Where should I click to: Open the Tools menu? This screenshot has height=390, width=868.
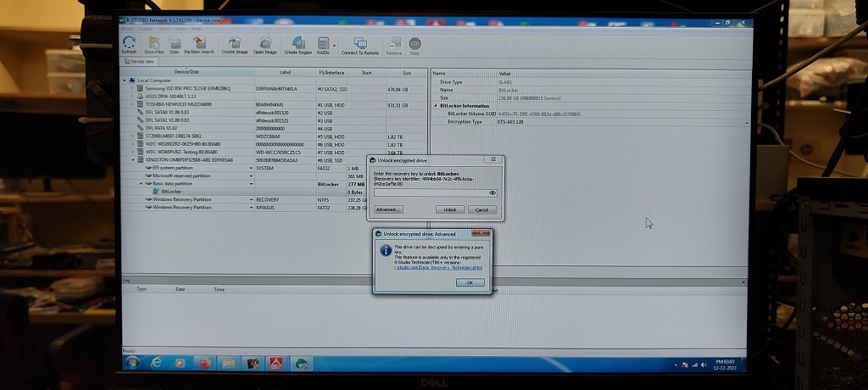click(x=164, y=29)
